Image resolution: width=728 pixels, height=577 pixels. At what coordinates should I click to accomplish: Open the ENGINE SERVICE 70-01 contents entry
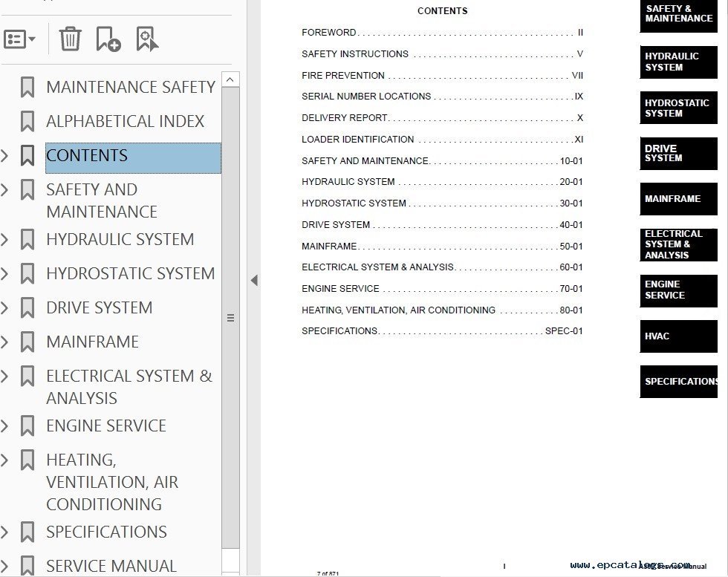[441, 289]
